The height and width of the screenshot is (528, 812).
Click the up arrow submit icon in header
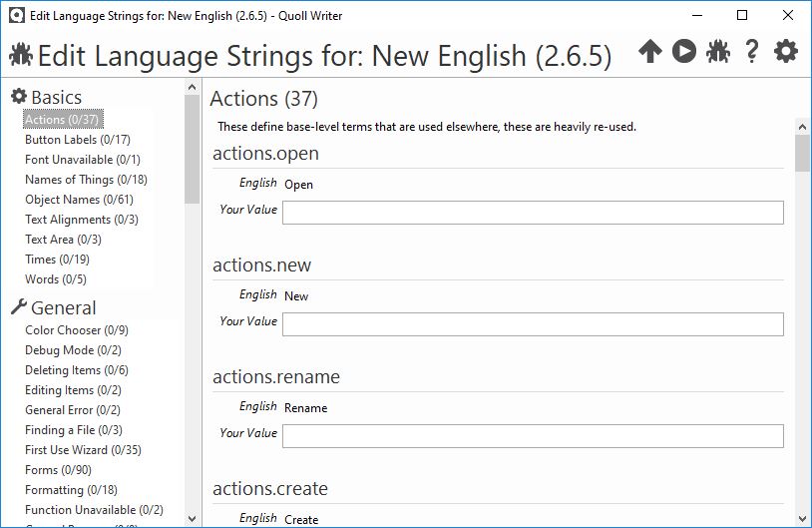pyautogui.click(x=650, y=51)
